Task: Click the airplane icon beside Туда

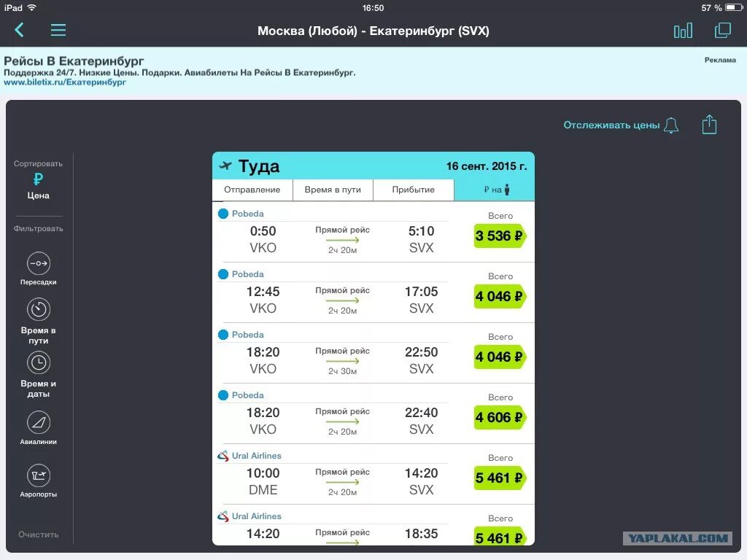Action: click(x=225, y=166)
